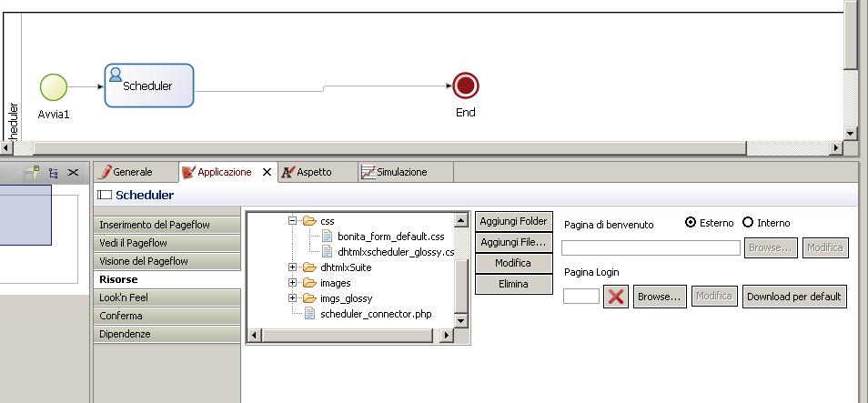Click the Aggiungi File... button

click(514, 243)
